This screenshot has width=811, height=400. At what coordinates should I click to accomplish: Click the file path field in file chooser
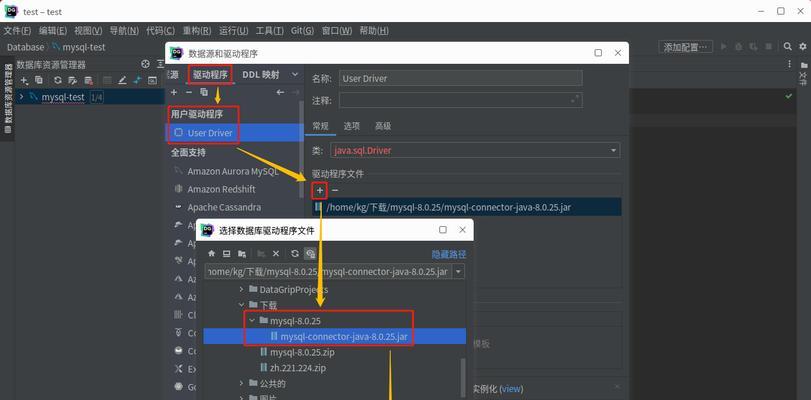[x=328, y=272]
